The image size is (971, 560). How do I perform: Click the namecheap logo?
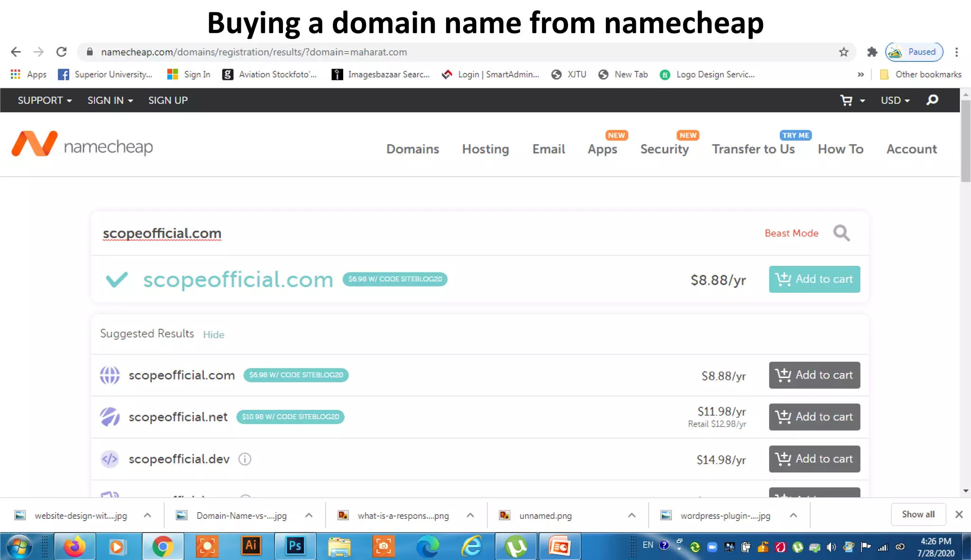82,145
